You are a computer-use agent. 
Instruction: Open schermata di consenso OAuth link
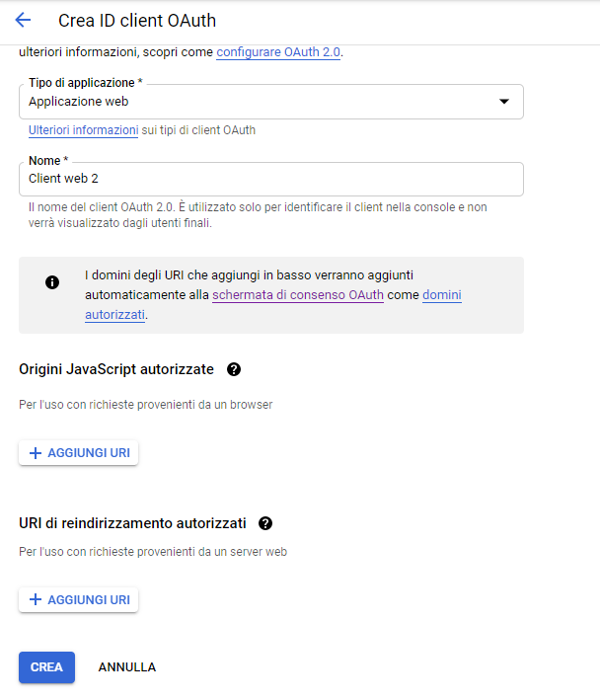(x=298, y=295)
